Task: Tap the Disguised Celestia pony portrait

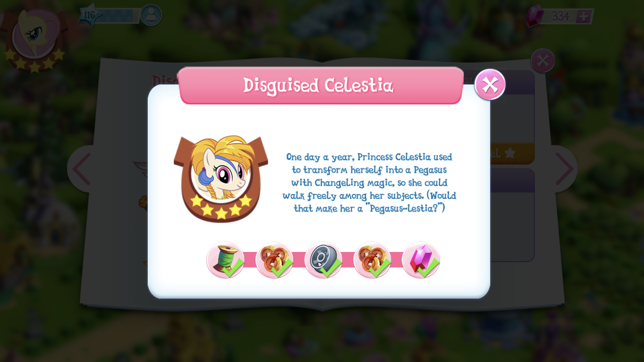Action: point(221,179)
